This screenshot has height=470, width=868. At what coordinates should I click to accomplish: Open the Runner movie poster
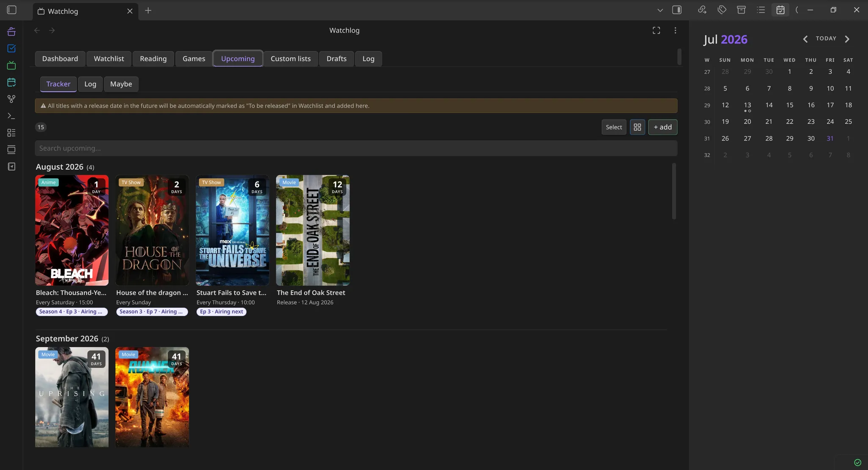point(152,397)
